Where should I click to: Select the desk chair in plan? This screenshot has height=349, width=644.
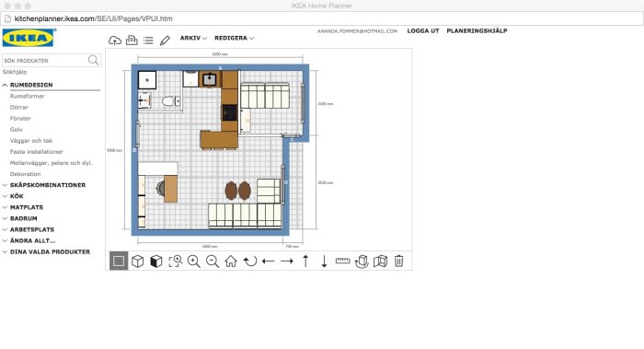click(x=160, y=188)
